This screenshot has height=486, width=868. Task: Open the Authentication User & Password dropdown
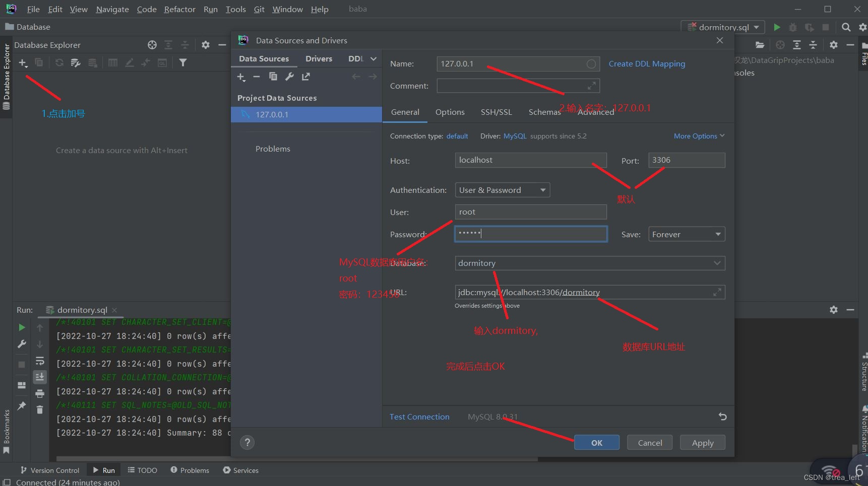point(502,190)
